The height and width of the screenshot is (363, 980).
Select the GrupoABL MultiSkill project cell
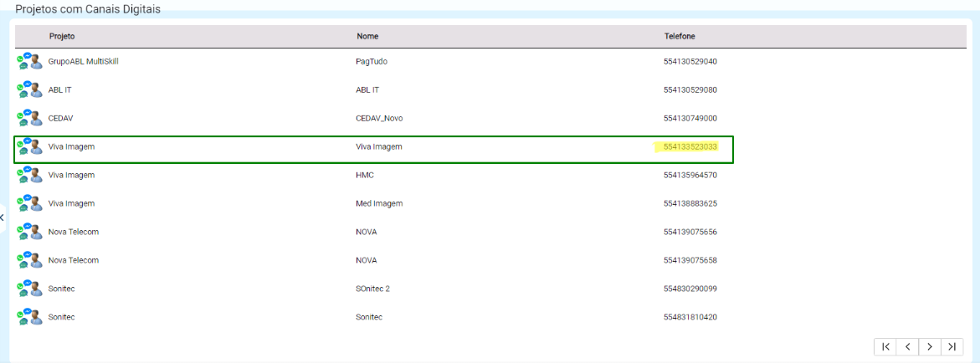point(83,61)
